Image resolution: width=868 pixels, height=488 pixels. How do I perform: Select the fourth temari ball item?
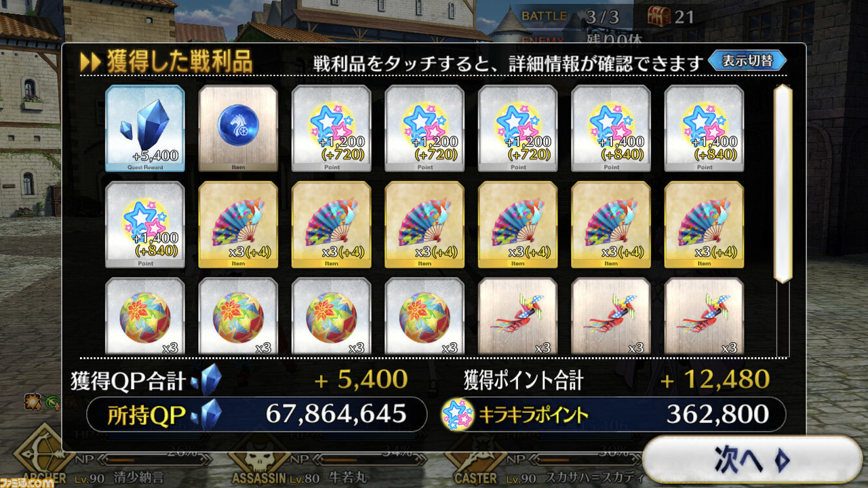(425, 317)
